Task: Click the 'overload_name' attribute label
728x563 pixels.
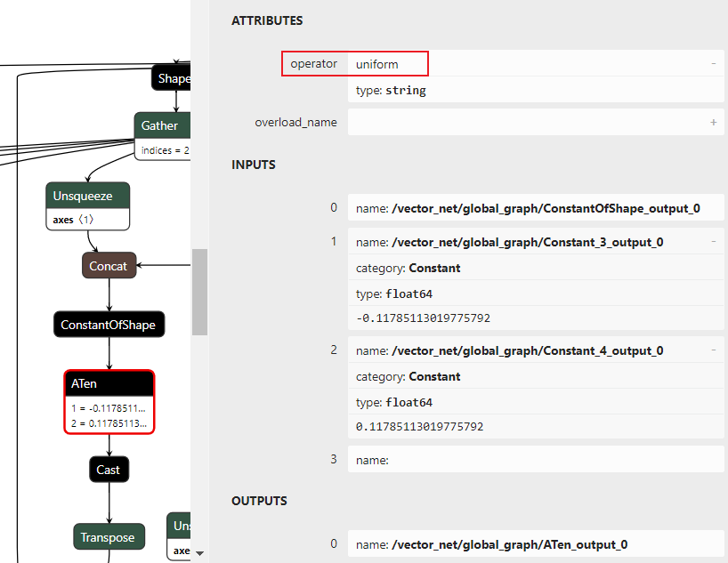Action: (x=295, y=122)
